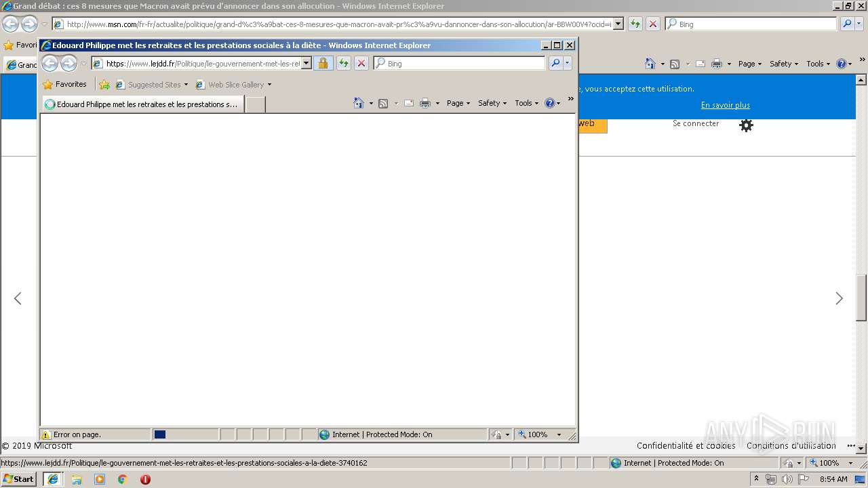Select the Edouard Philippe tab
This screenshot has width=868, height=488.
pyautogui.click(x=142, y=104)
